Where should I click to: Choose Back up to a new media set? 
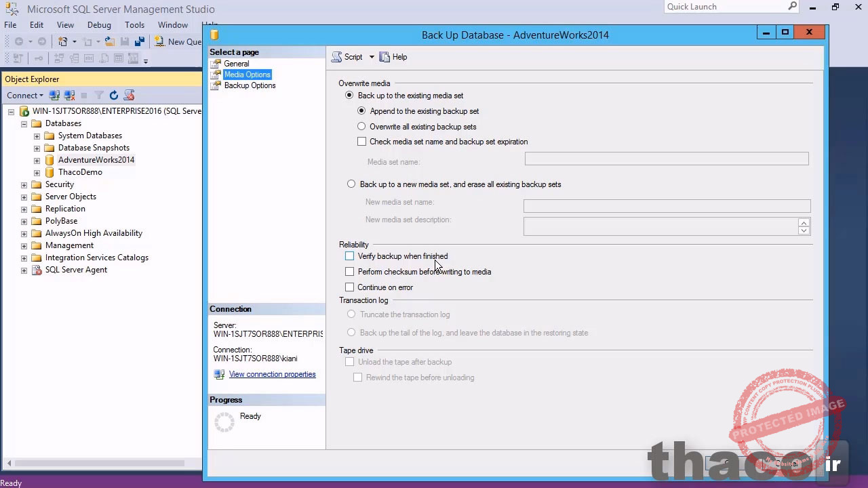(351, 184)
